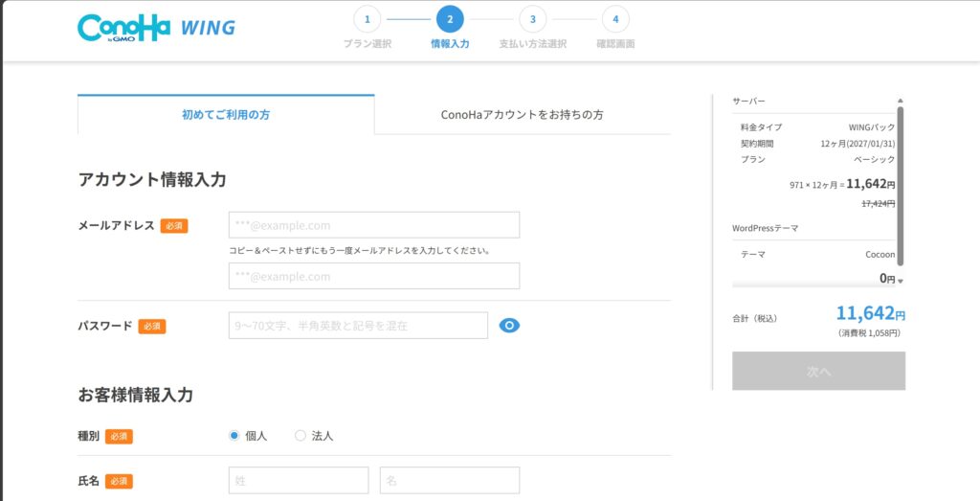Toggle password visibility eye icon

pos(509,326)
